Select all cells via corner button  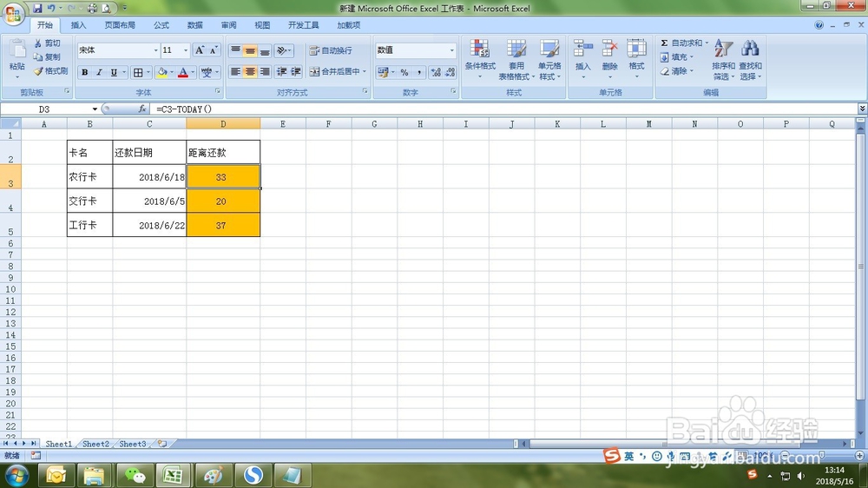(10, 123)
